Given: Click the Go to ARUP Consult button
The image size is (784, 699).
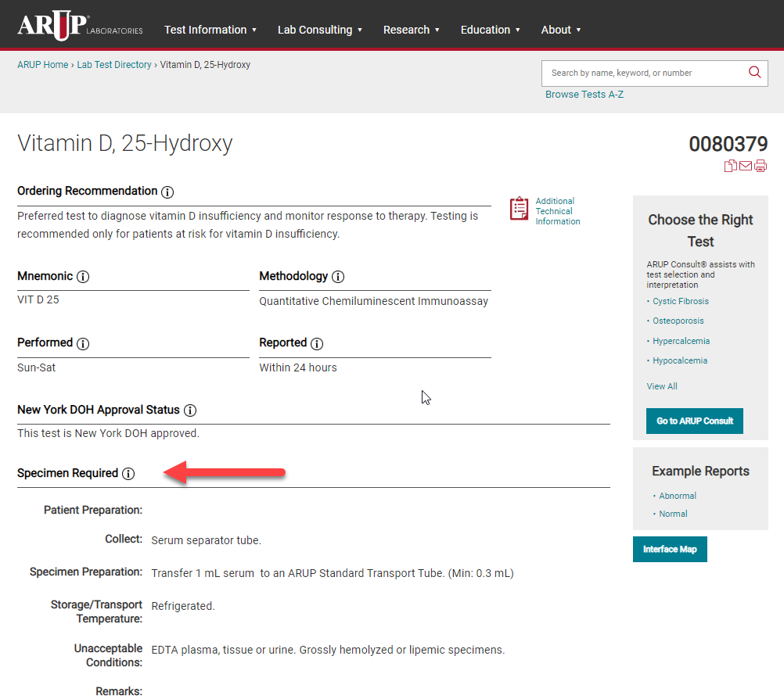Looking at the screenshot, I should 695,421.
